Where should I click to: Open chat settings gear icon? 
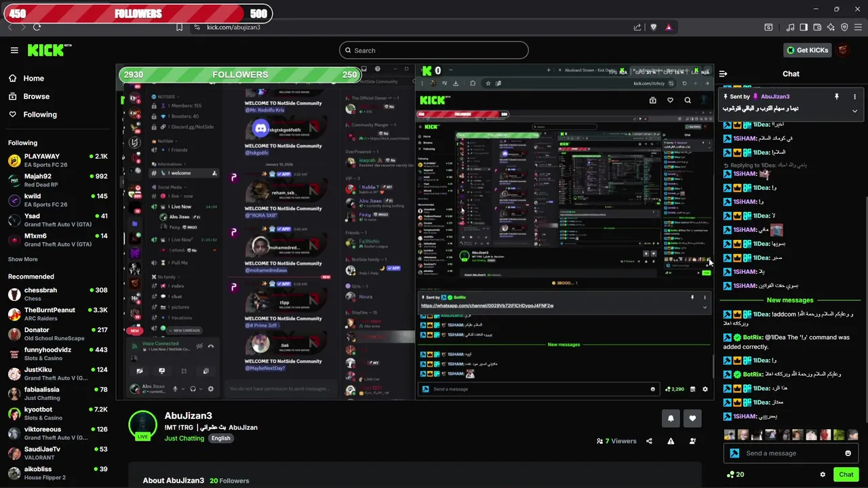823,474
